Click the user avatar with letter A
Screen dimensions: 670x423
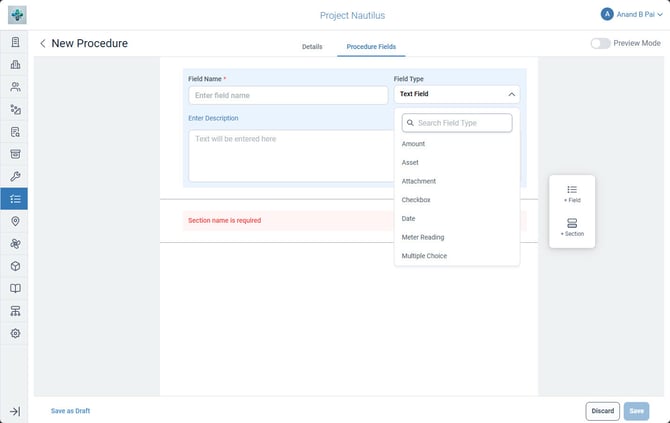(x=607, y=14)
